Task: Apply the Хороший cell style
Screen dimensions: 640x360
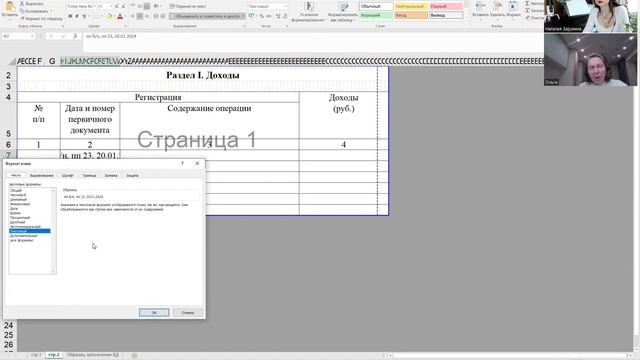Action: [x=376, y=15]
